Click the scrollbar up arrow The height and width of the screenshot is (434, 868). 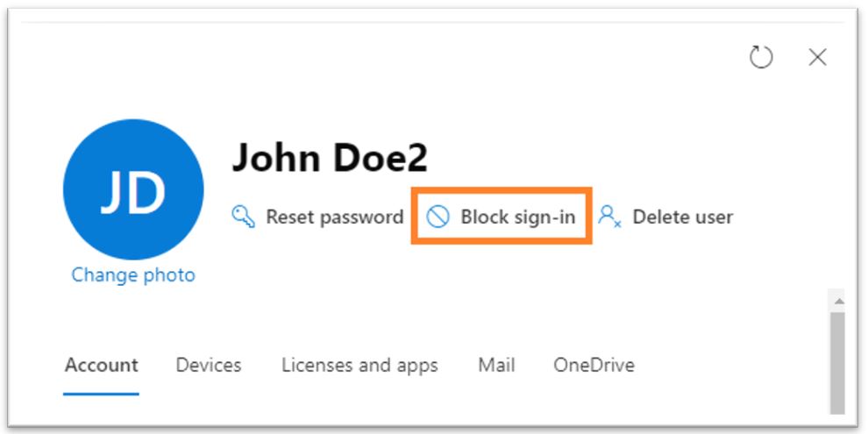[x=838, y=301]
